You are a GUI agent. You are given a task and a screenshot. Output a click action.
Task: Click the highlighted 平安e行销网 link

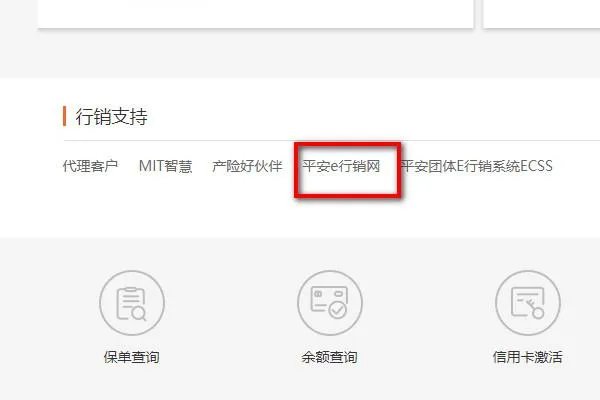point(341,166)
